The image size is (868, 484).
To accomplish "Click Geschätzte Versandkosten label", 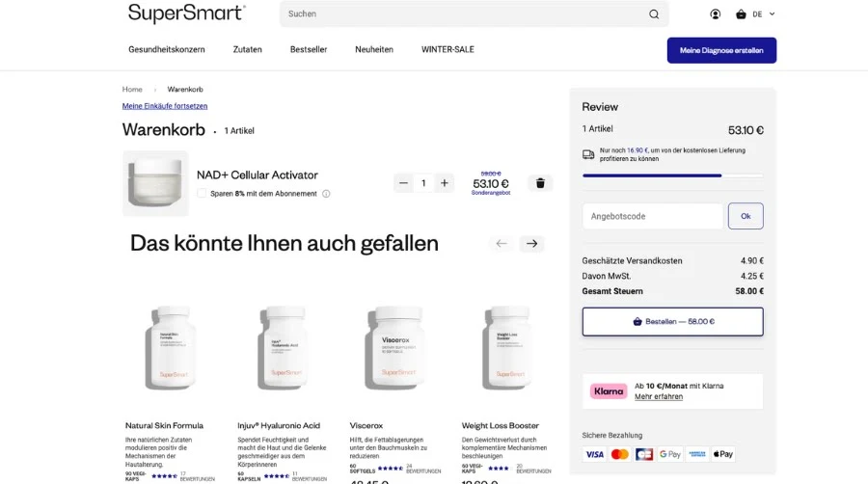I will pyautogui.click(x=632, y=260).
